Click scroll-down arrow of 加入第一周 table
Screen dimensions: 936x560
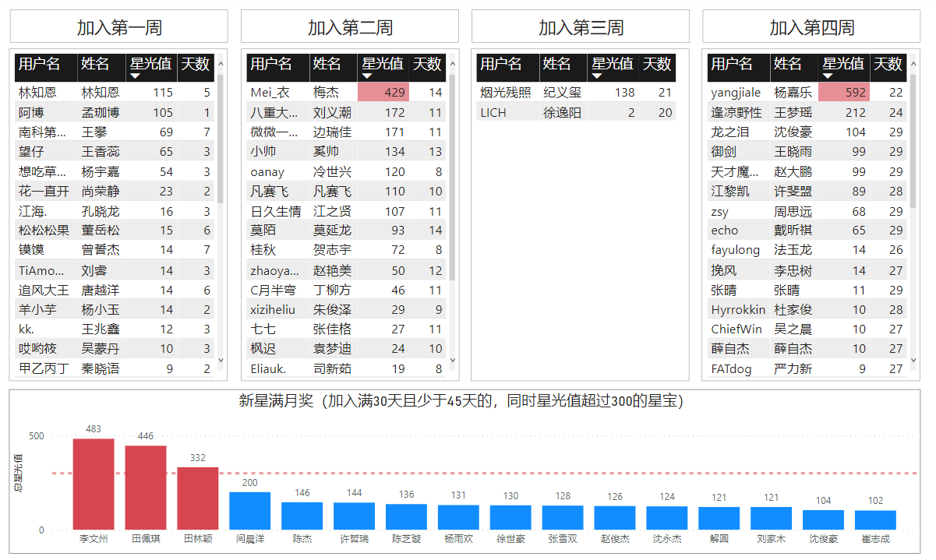(221, 360)
